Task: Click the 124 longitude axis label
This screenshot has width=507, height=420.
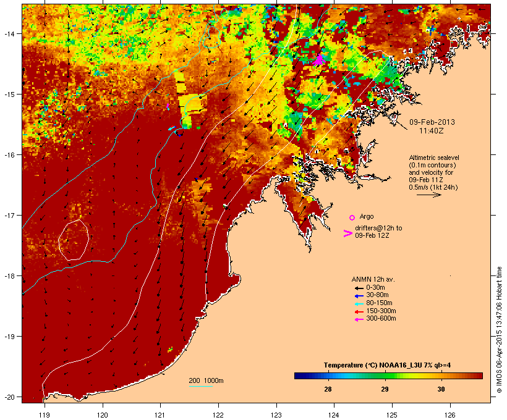Action: [334, 415]
